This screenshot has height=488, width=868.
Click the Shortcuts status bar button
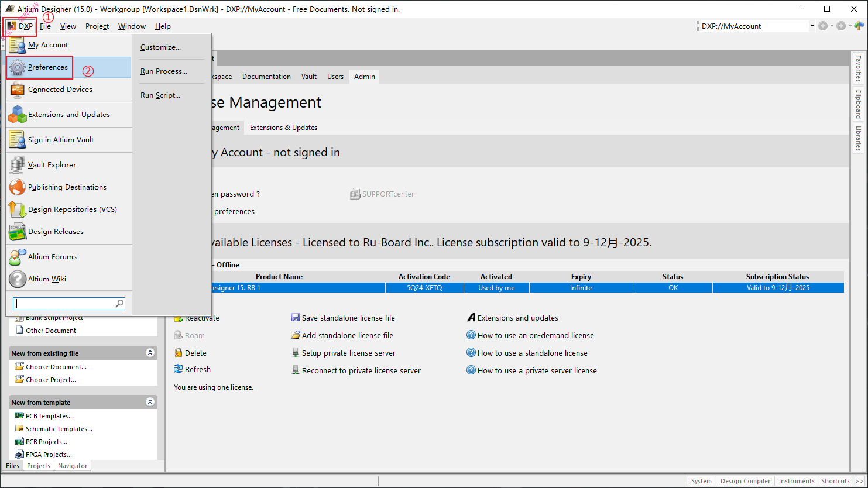(x=835, y=481)
